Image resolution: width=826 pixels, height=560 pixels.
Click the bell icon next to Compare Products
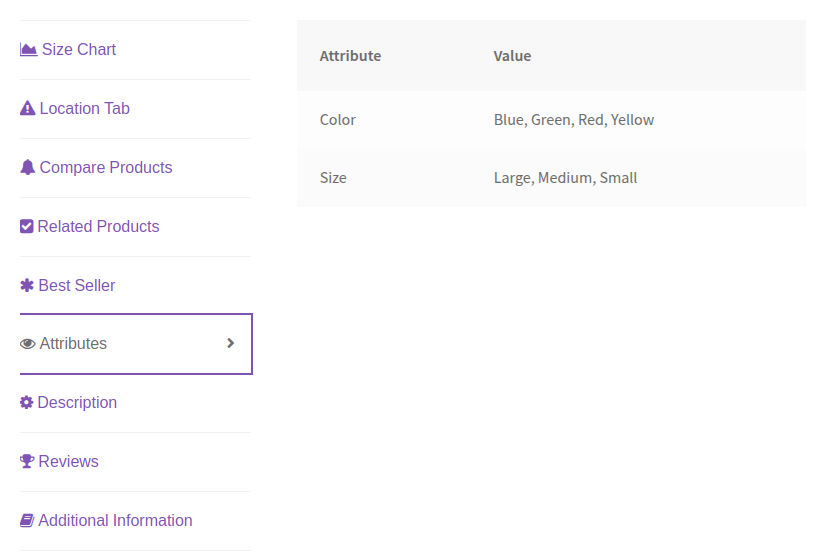pyautogui.click(x=27, y=168)
